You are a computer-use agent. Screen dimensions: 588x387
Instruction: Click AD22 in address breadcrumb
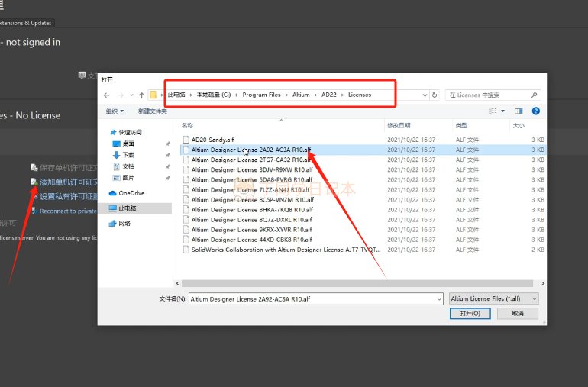(x=329, y=95)
